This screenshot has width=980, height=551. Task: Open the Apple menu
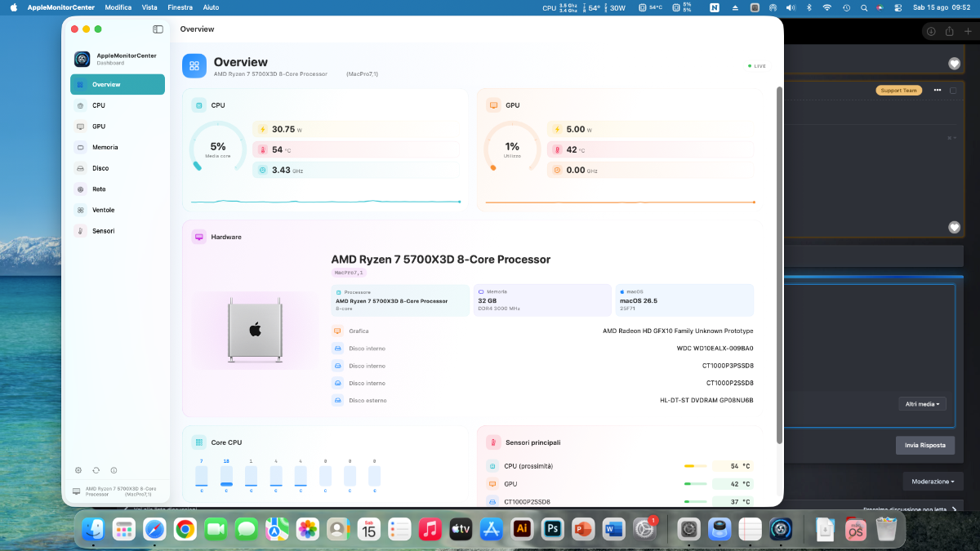(x=13, y=7)
